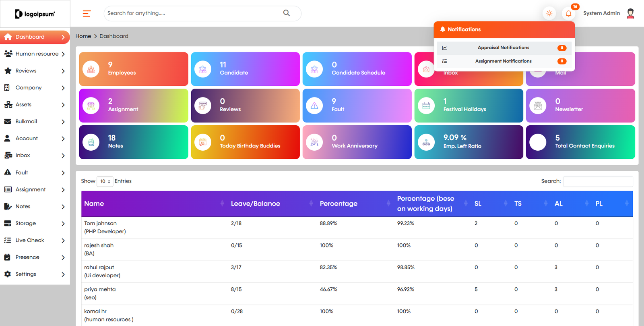
Task: Click the Settings gear sidebar icon
Action: click(x=7, y=274)
